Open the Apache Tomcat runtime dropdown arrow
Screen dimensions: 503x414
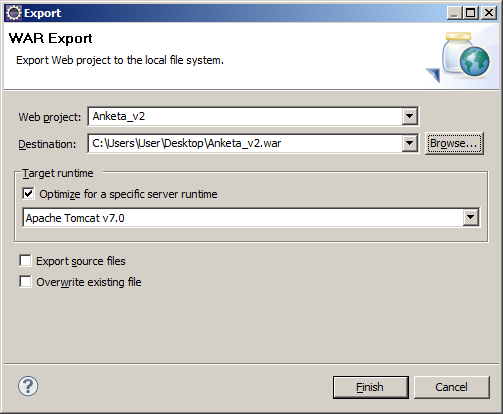tap(470, 218)
